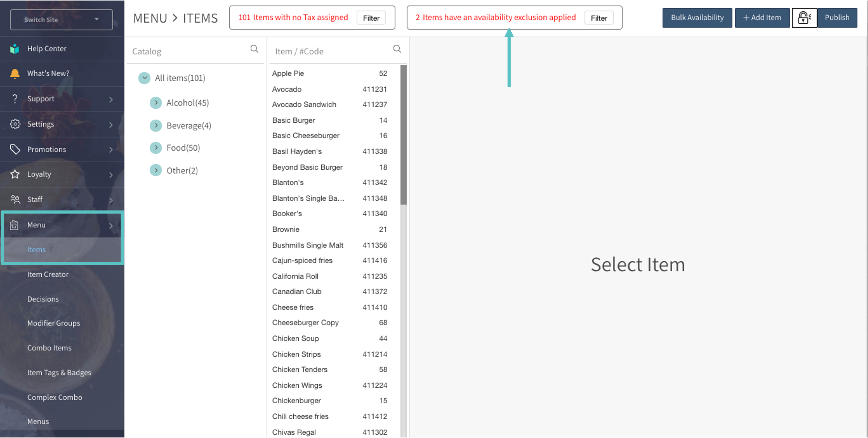The image size is (868, 438).
Task: Go to Item Creator in sidebar
Action: (x=48, y=274)
